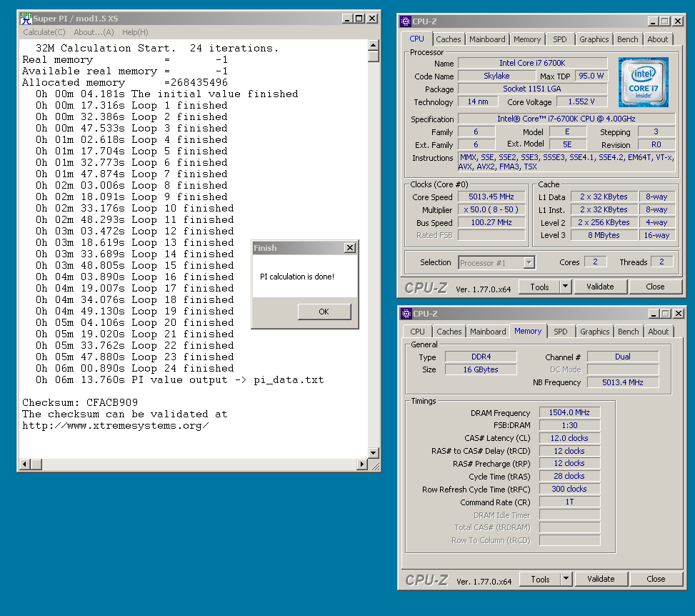Image resolution: width=695 pixels, height=616 pixels.
Task: Click the Intel Core i7 logo image
Action: 643,82
